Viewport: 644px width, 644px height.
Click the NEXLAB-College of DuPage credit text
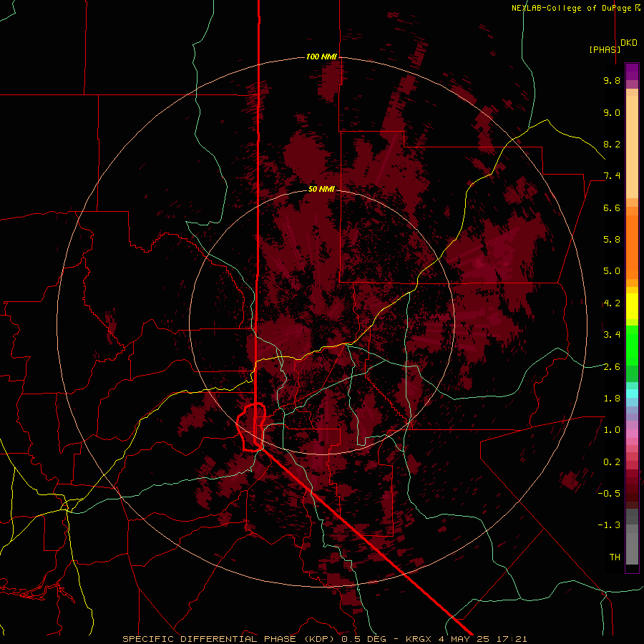575,8
